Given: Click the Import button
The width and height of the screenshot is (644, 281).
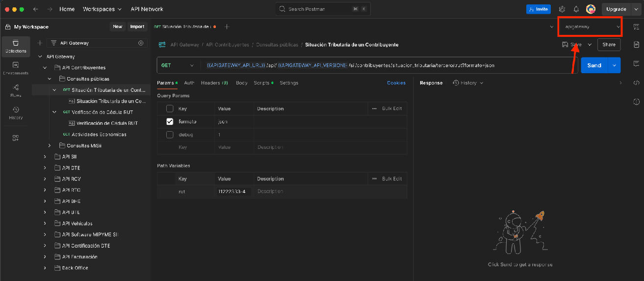Looking at the screenshot, I should coord(137,27).
